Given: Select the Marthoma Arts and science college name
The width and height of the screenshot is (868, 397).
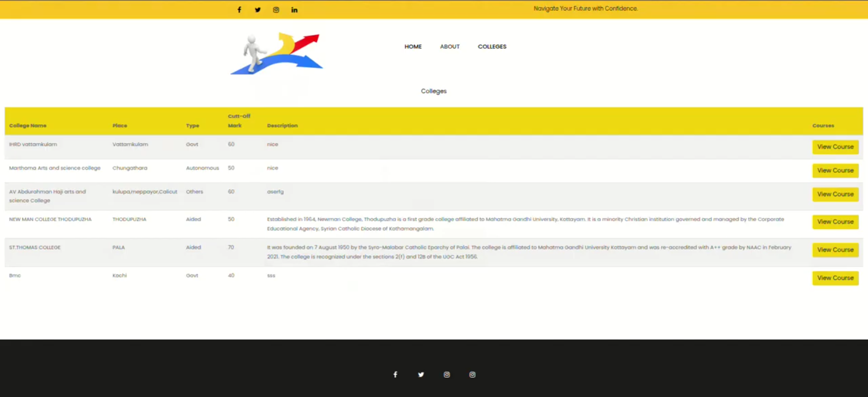Looking at the screenshot, I should point(55,168).
